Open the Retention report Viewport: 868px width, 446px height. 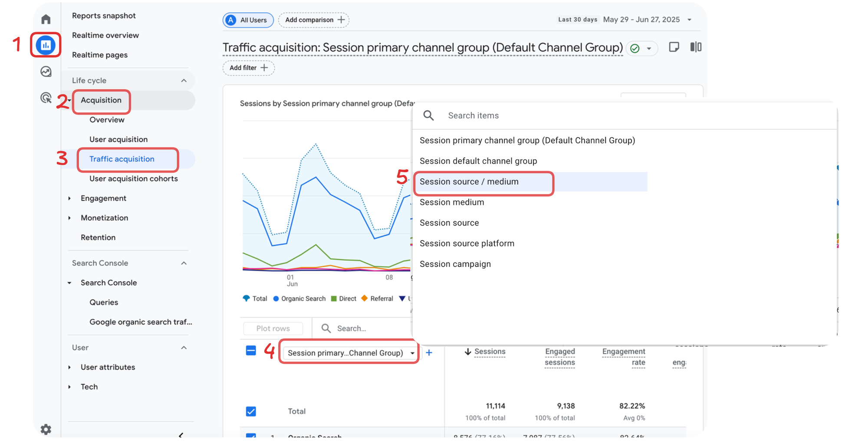click(98, 237)
